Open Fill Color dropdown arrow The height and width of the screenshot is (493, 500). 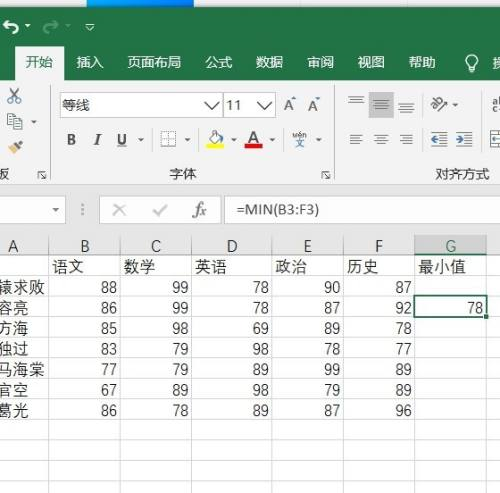(234, 139)
